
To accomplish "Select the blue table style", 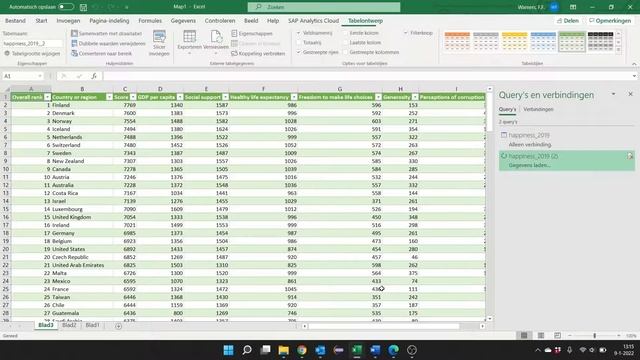I will click(x=543, y=41).
